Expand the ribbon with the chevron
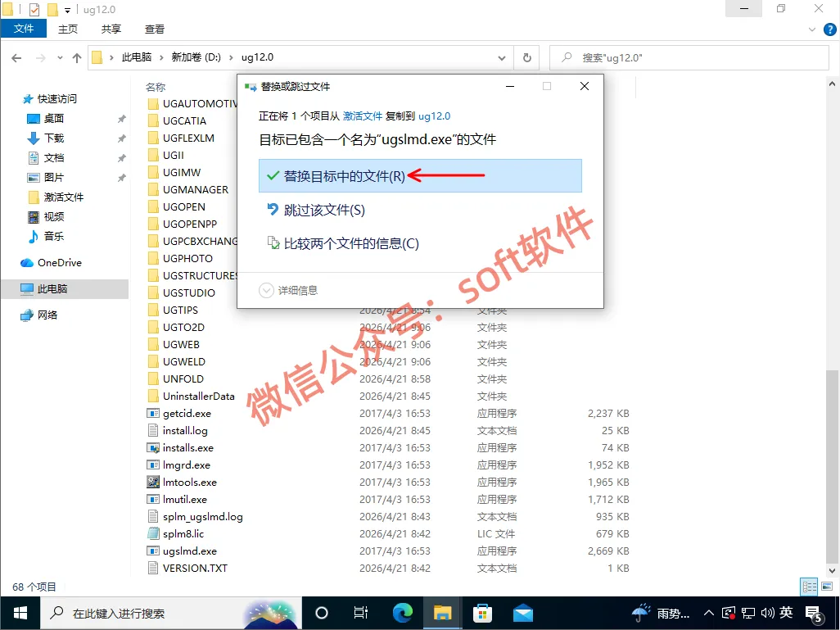840x630 pixels. 811,29
